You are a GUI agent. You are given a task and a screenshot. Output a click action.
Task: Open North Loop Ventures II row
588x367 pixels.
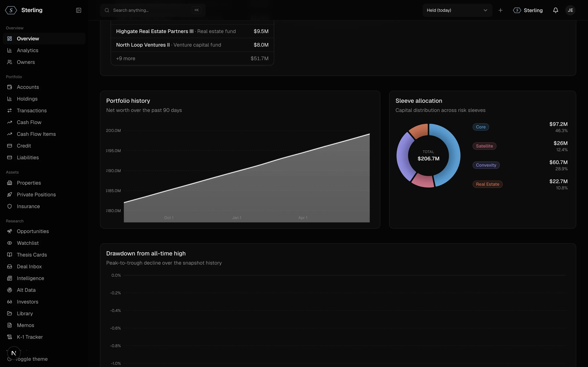(192, 45)
